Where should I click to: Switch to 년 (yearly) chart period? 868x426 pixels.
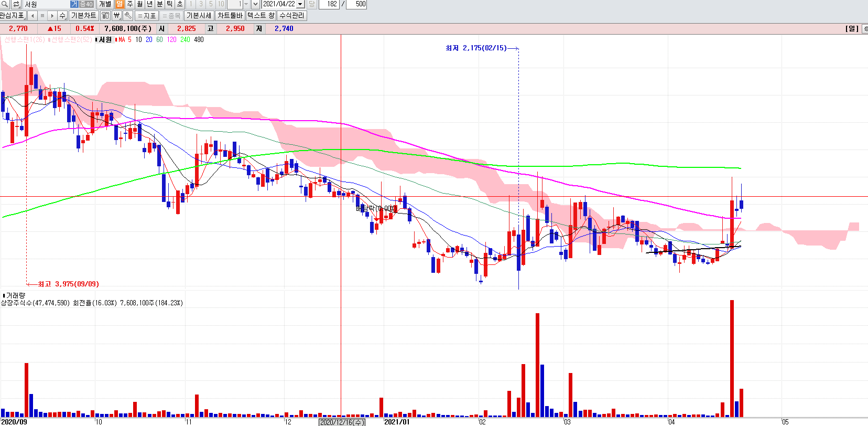(x=149, y=4)
